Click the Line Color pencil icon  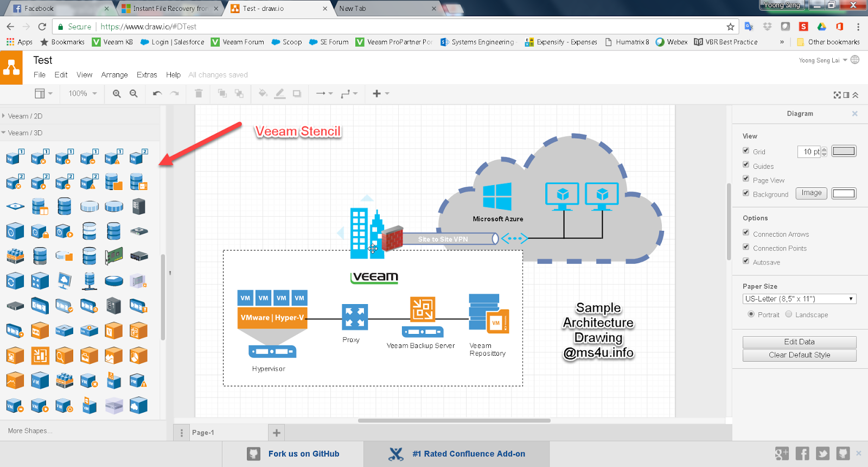pyautogui.click(x=280, y=93)
